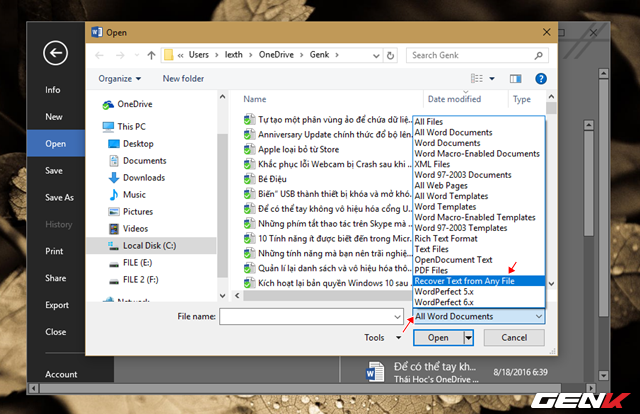Go up one folder level arrow
640x414 pixels.
(151, 55)
